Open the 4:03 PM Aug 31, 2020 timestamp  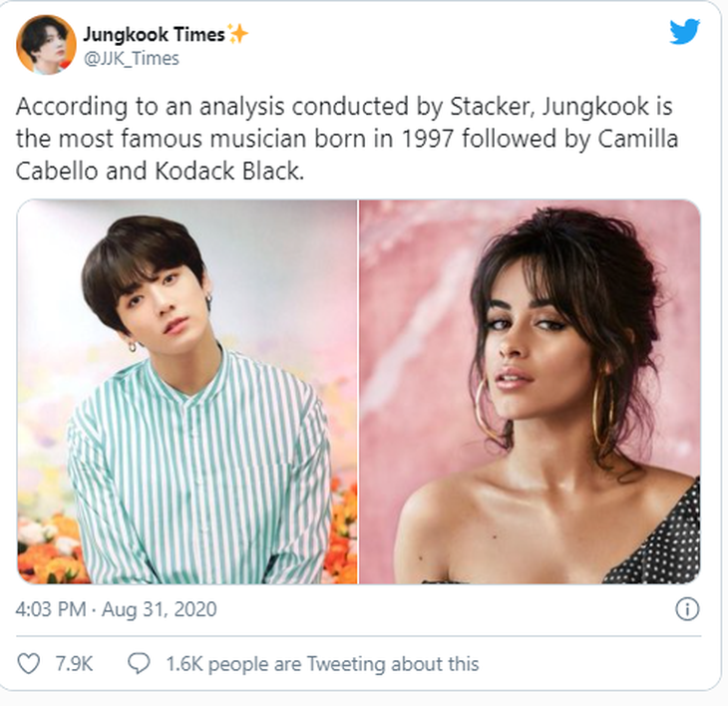116,609
